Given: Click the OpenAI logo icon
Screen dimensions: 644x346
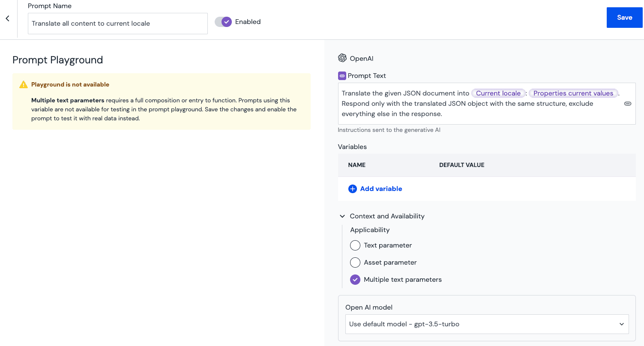Looking at the screenshot, I should [342, 58].
